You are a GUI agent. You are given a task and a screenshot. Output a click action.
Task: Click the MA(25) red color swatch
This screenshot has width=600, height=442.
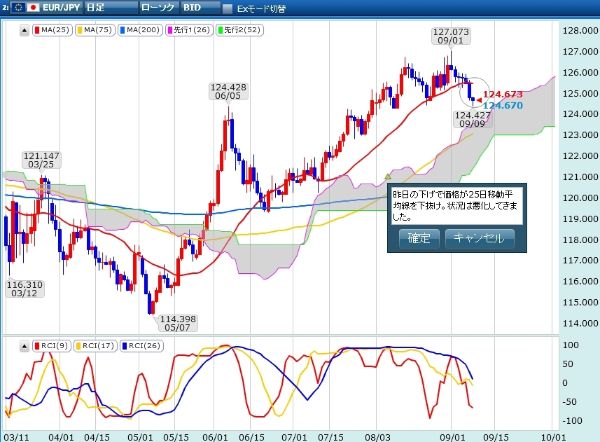coord(37,30)
